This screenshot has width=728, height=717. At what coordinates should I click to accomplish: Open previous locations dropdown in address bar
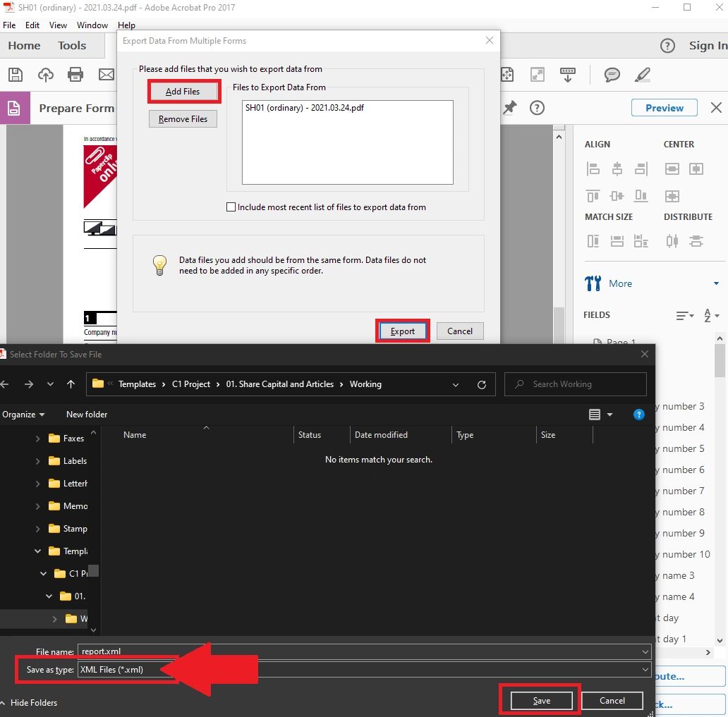456,384
